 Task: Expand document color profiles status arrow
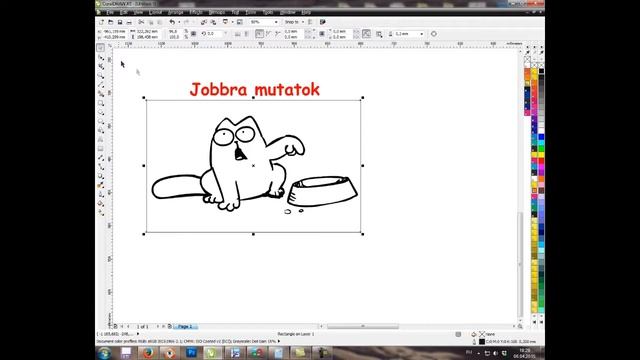pyautogui.click(x=279, y=341)
